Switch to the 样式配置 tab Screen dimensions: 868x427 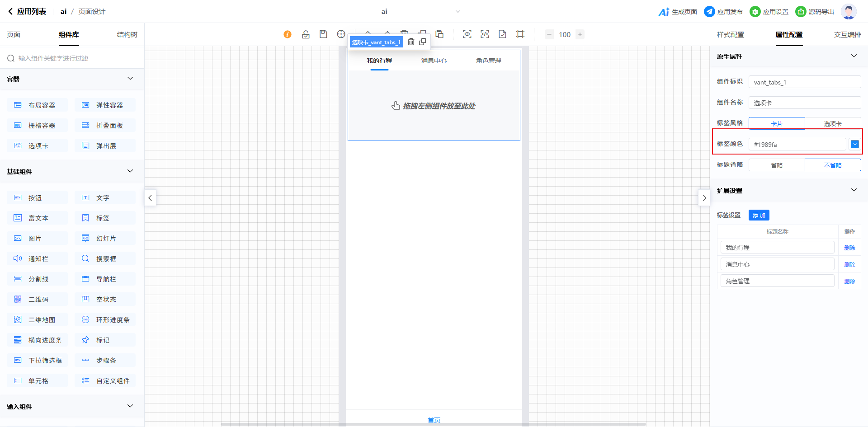(730, 35)
